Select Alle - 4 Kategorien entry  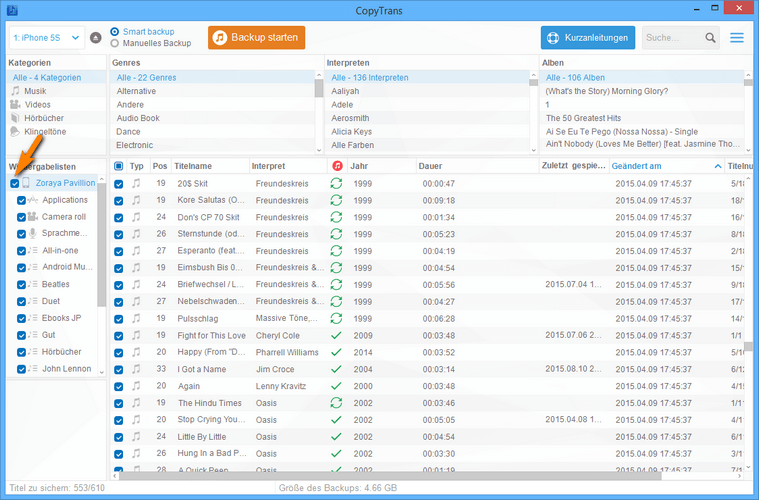tap(56, 77)
